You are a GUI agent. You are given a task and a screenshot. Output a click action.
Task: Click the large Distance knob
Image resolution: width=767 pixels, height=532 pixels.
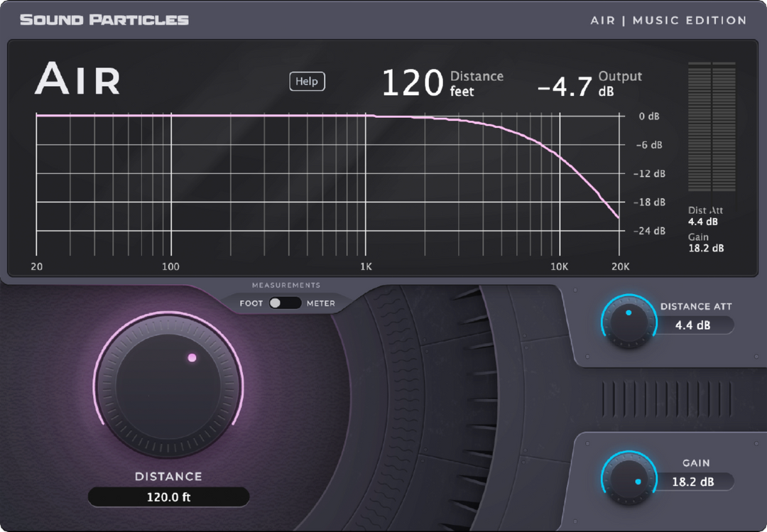[168, 385]
